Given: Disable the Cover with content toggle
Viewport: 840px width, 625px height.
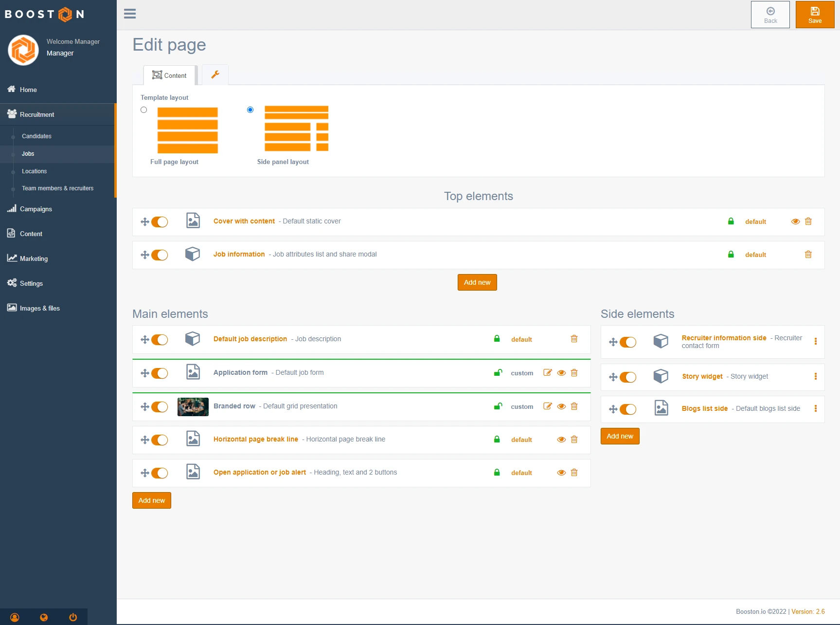Looking at the screenshot, I should coord(160,222).
